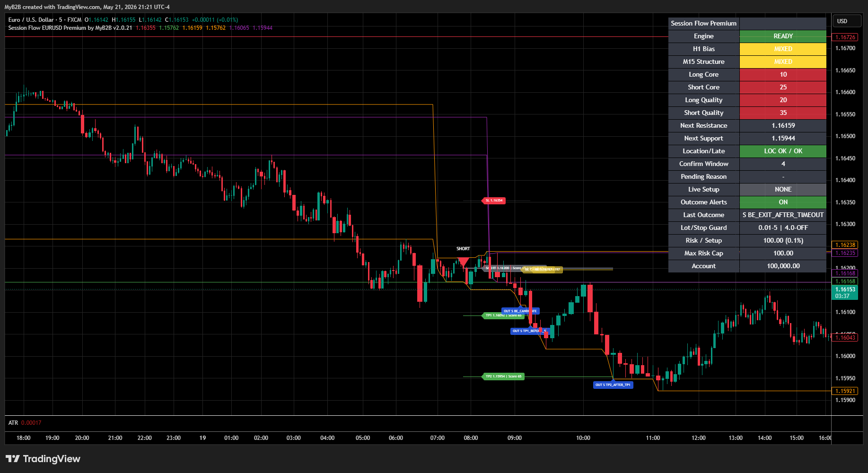Select the red SL 1.16354 label
The image size is (868, 473).
click(493, 201)
